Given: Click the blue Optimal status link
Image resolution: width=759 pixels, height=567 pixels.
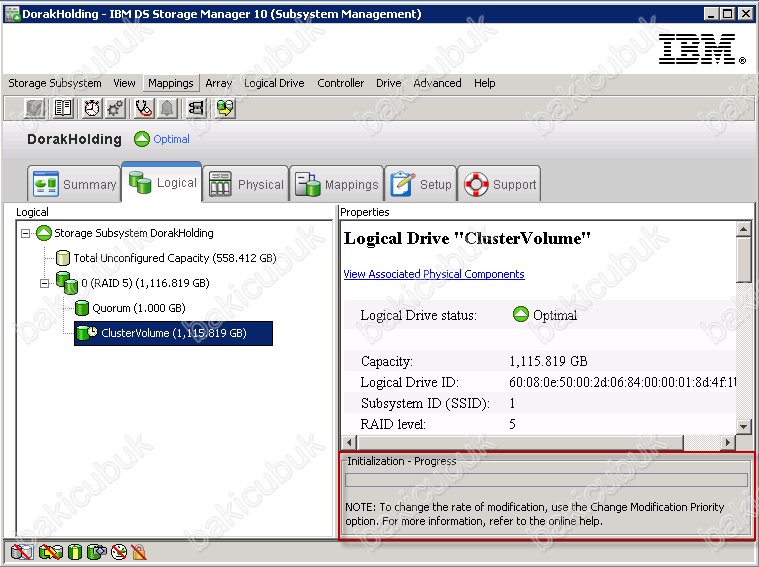Looking at the screenshot, I should click(171, 139).
